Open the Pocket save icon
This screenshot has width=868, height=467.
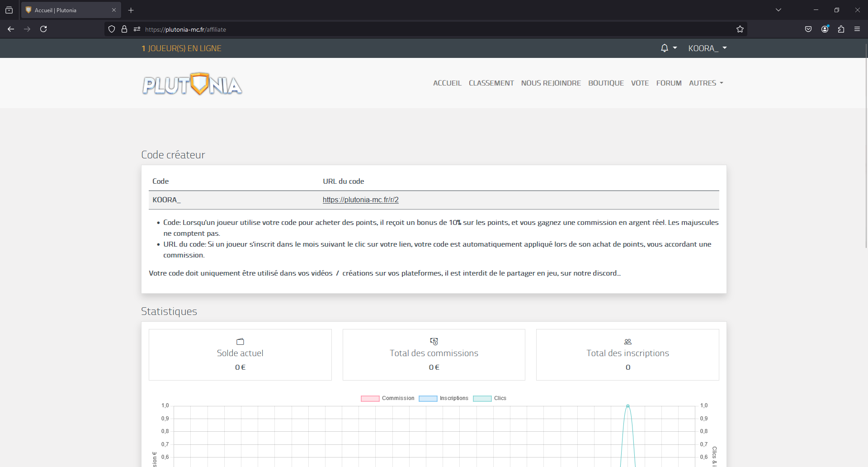coord(808,29)
